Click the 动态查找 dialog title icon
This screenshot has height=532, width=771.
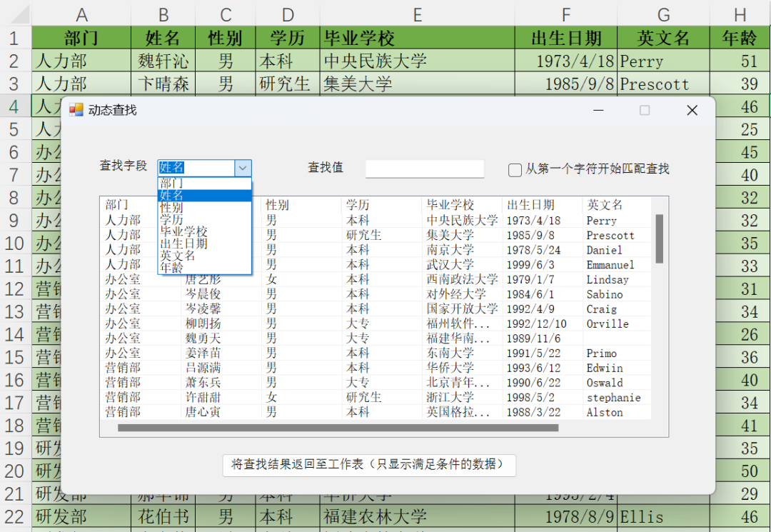pos(76,110)
